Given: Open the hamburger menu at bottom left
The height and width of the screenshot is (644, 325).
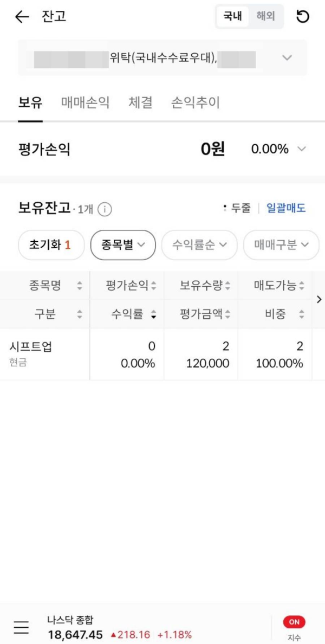Looking at the screenshot, I should 21,627.
